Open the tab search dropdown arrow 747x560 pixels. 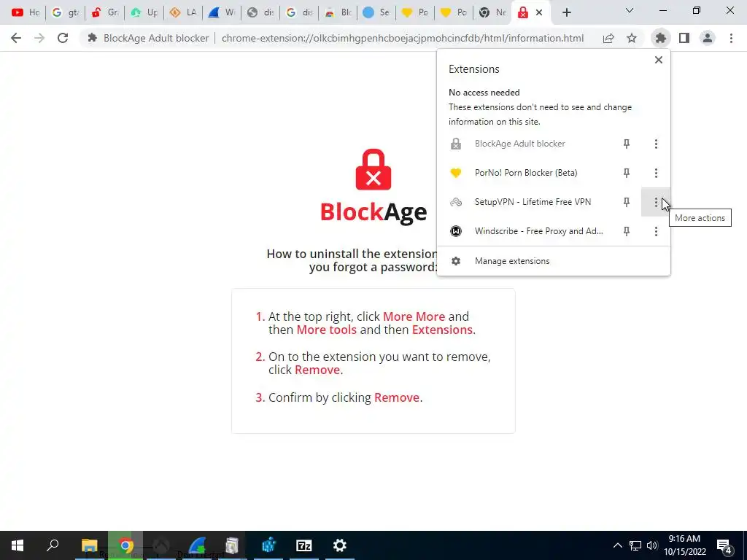click(x=630, y=10)
